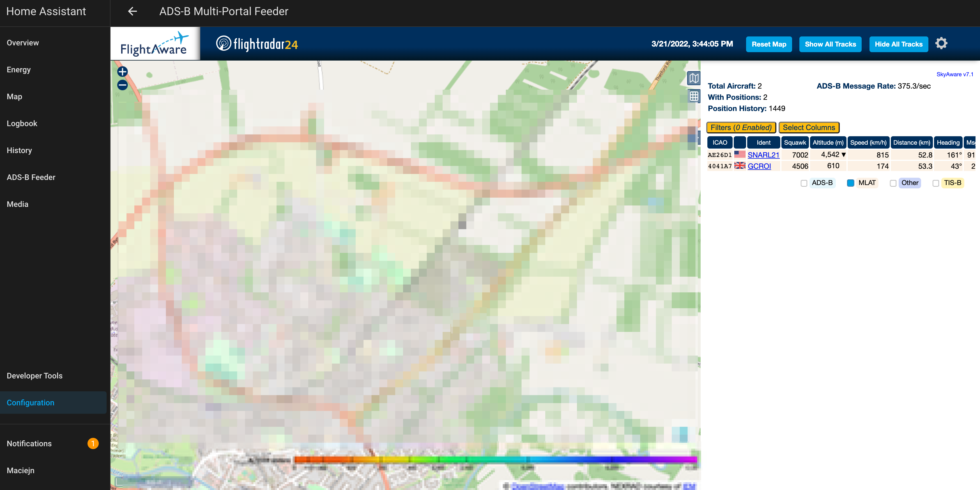Image resolution: width=980 pixels, height=490 pixels.
Task: Enable the TIS-B checkbox
Action: tap(935, 183)
